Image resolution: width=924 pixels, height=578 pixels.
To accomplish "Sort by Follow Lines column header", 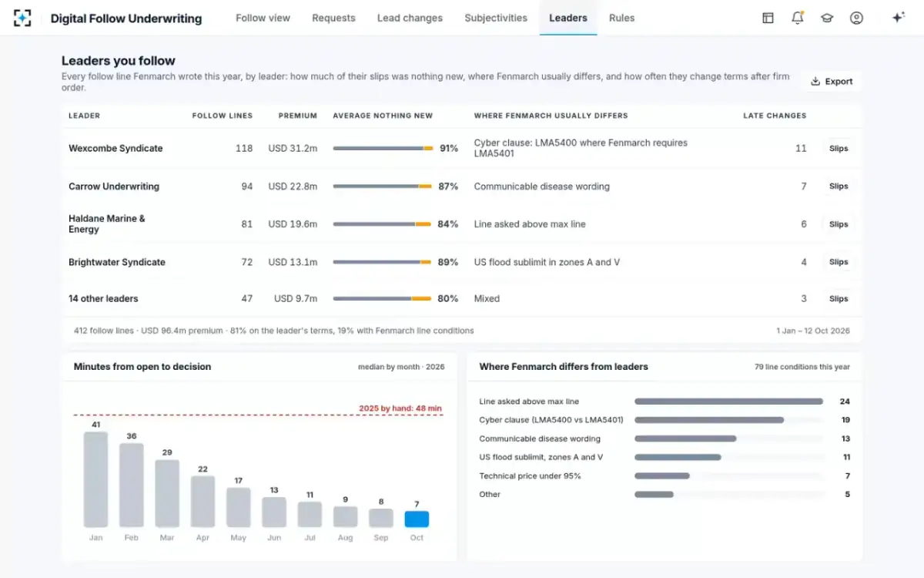I will click(x=222, y=116).
